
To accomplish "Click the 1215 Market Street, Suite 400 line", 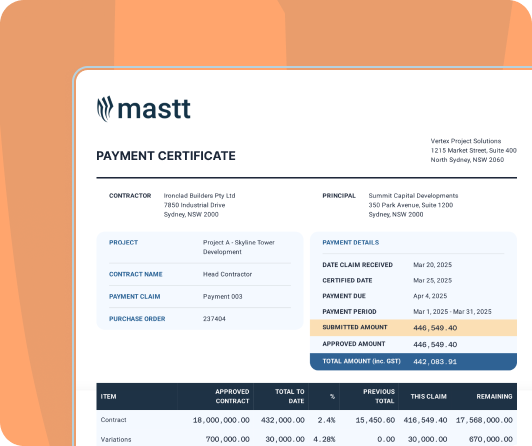I will pyautogui.click(x=474, y=150).
